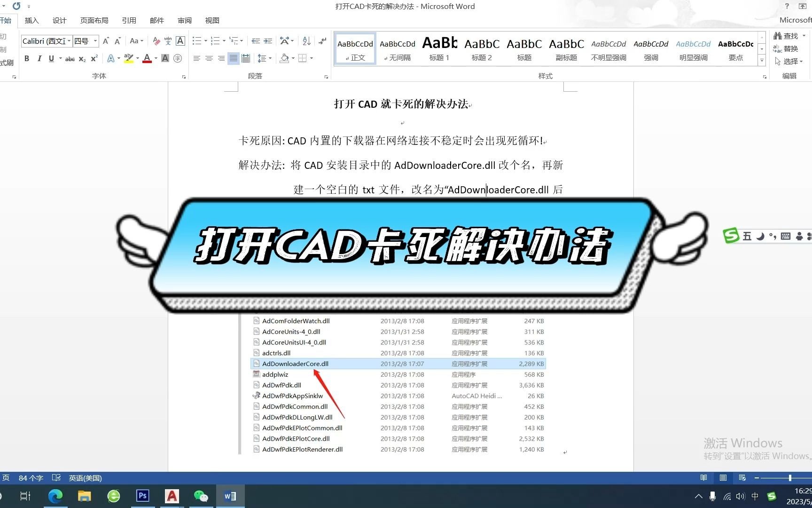The image size is (812, 508).
Task: Switch to print layout view
Action: pyautogui.click(x=723, y=478)
